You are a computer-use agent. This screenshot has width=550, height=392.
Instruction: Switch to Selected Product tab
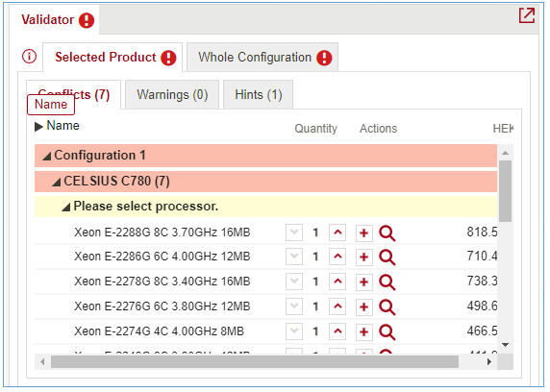[112, 57]
